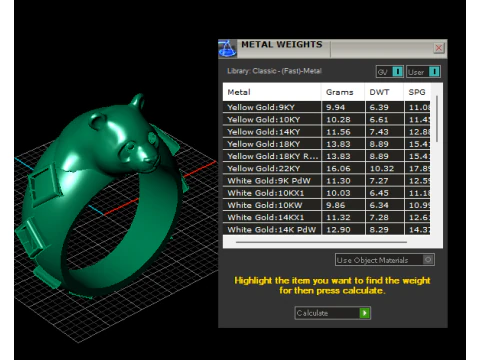480x360 pixels.
Task: Click the Metal Weights flask icon
Action: [227, 48]
